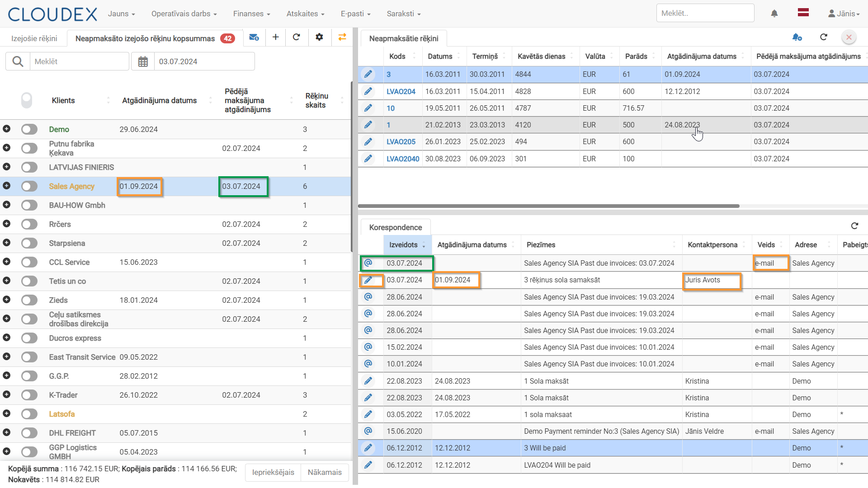Select the Korespondence tab
Screen dimensions: 868x488
(396, 227)
